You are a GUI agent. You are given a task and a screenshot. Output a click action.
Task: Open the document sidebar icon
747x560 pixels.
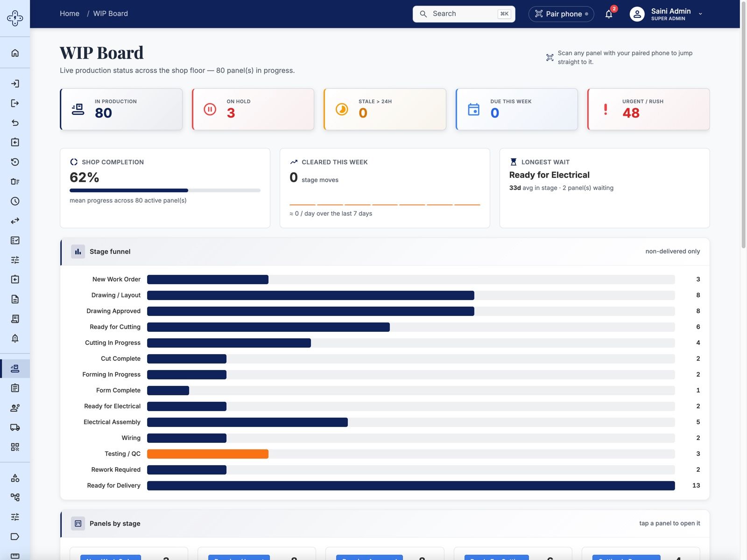15,299
